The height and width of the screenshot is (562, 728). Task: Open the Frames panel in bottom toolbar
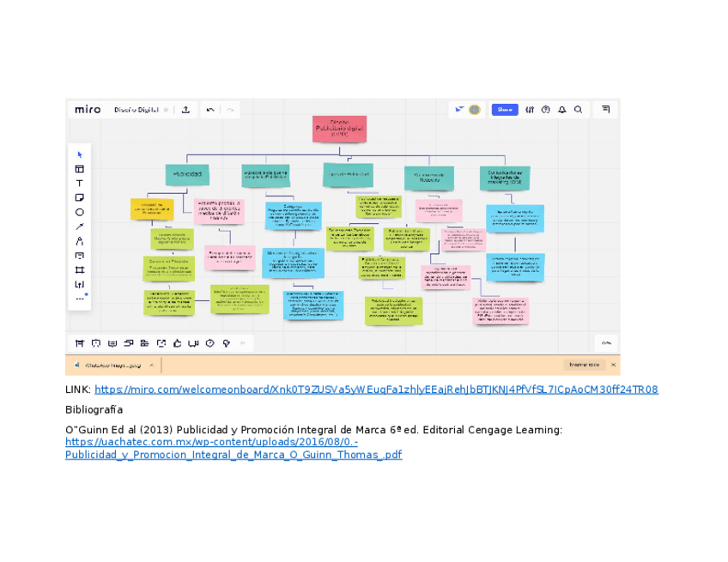click(x=80, y=343)
